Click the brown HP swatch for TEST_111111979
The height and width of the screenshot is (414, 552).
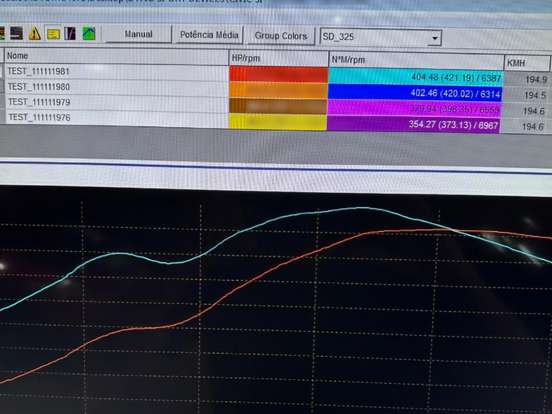pyautogui.click(x=278, y=106)
